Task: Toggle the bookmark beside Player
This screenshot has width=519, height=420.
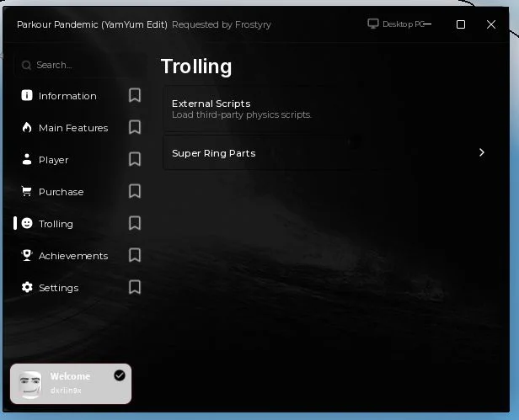Action: click(x=135, y=159)
